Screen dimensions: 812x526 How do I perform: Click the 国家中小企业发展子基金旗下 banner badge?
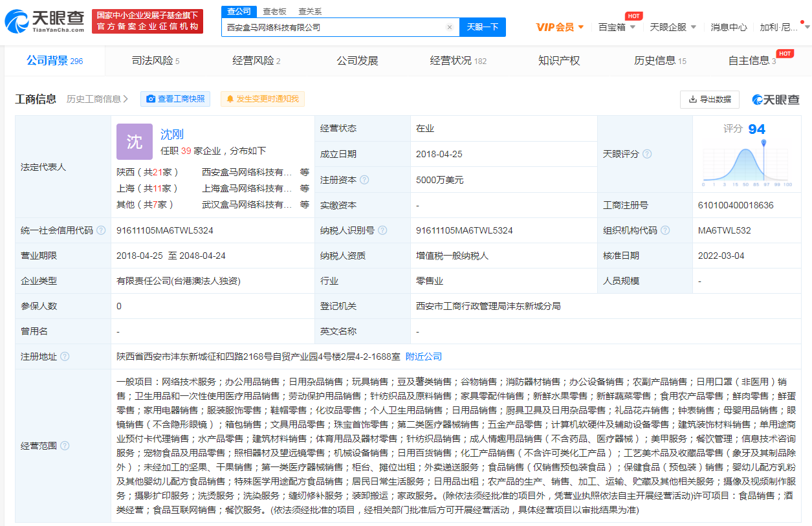tap(148, 21)
